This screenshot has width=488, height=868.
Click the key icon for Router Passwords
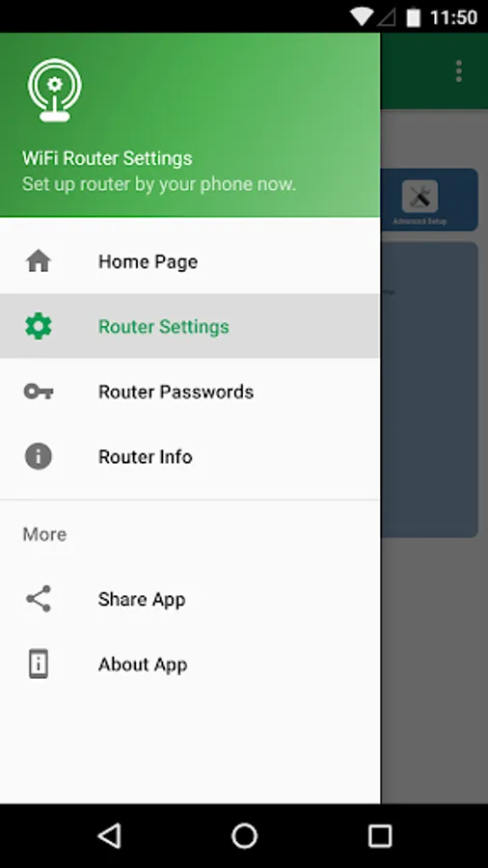[x=39, y=392]
